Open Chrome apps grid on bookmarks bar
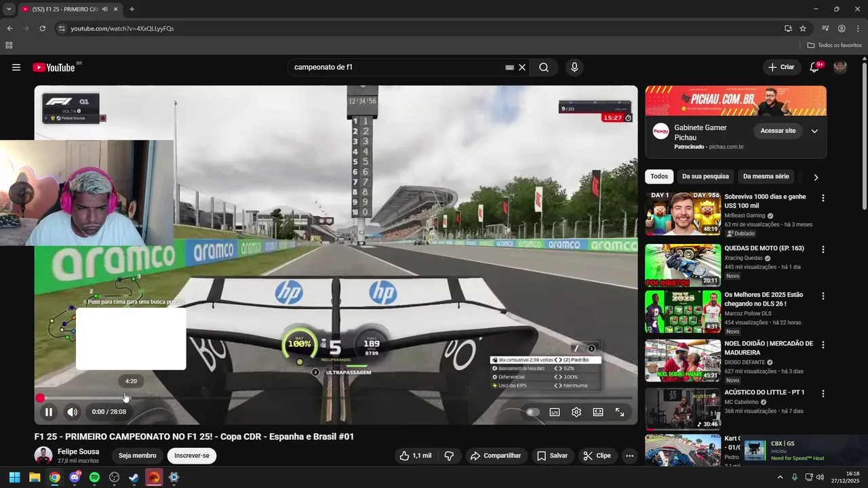 [9, 45]
